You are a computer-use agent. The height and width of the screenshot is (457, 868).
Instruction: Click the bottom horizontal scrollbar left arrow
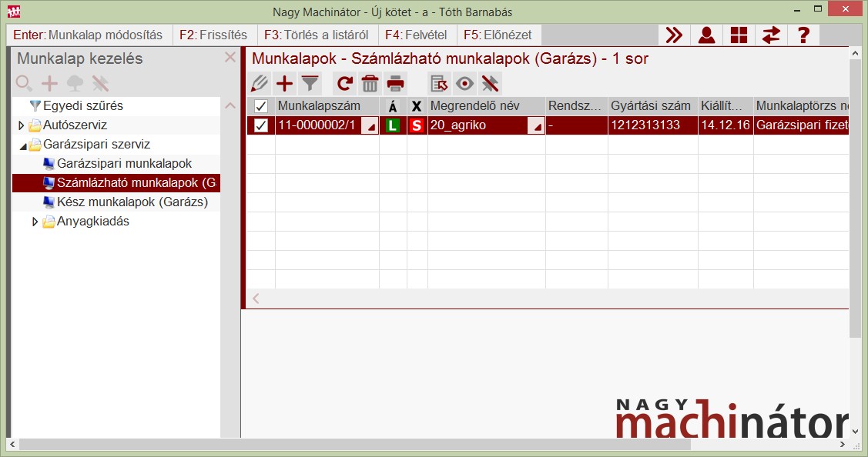click(x=13, y=444)
